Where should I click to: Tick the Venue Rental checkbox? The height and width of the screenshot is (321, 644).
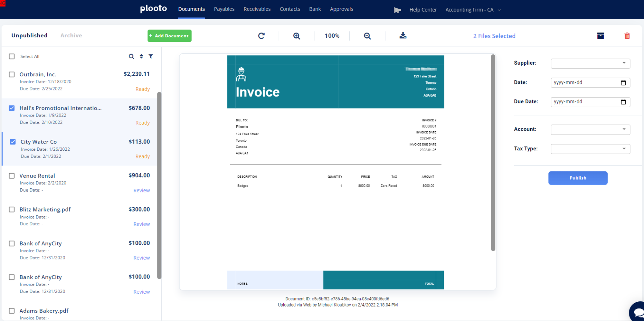[12, 176]
